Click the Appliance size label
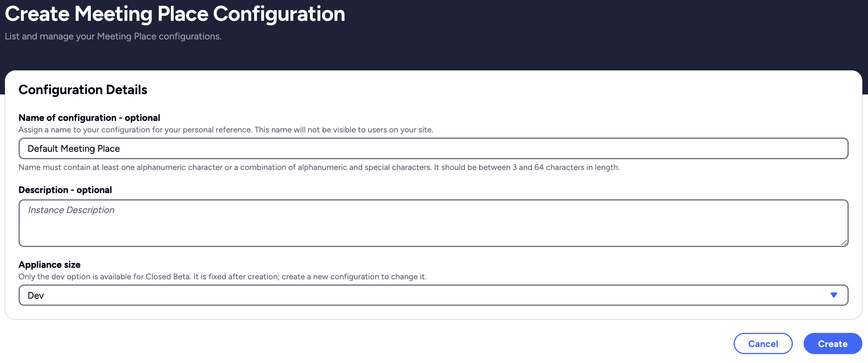Screen dimensions: 868x363 pyautogui.click(x=50, y=265)
